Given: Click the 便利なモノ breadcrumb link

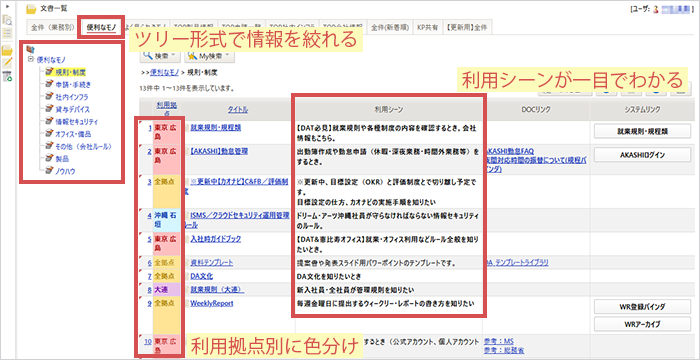Looking at the screenshot, I should pos(165,71).
